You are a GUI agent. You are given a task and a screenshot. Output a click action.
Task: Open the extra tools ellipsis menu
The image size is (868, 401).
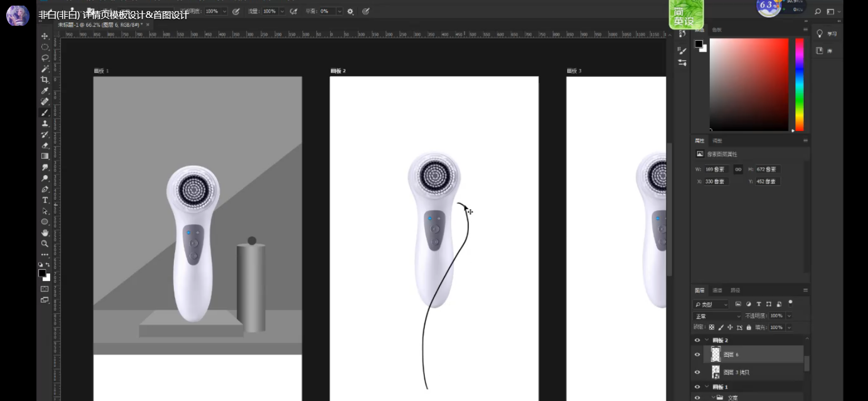pyautogui.click(x=45, y=255)
